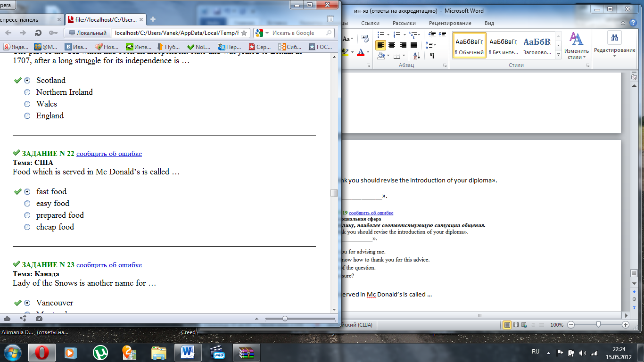
Task: Select the prepared food radio button
Action: pyautogui.click(x=27, y=215)
